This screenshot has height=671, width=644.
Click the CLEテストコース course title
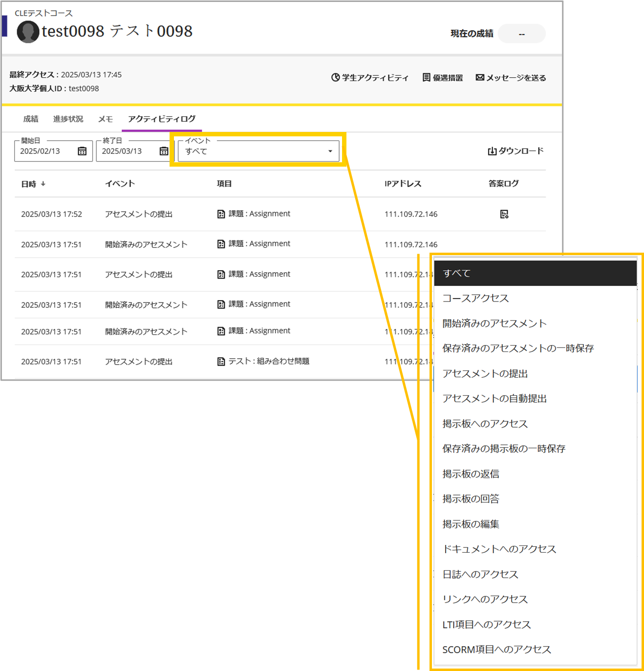tap(43, 13)
